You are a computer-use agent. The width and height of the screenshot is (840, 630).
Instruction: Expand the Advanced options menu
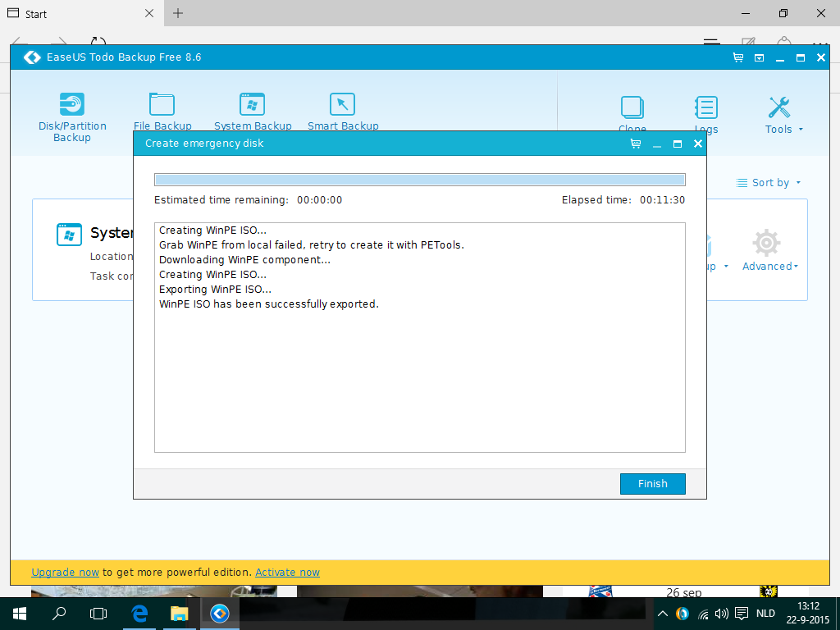point(769,251)
